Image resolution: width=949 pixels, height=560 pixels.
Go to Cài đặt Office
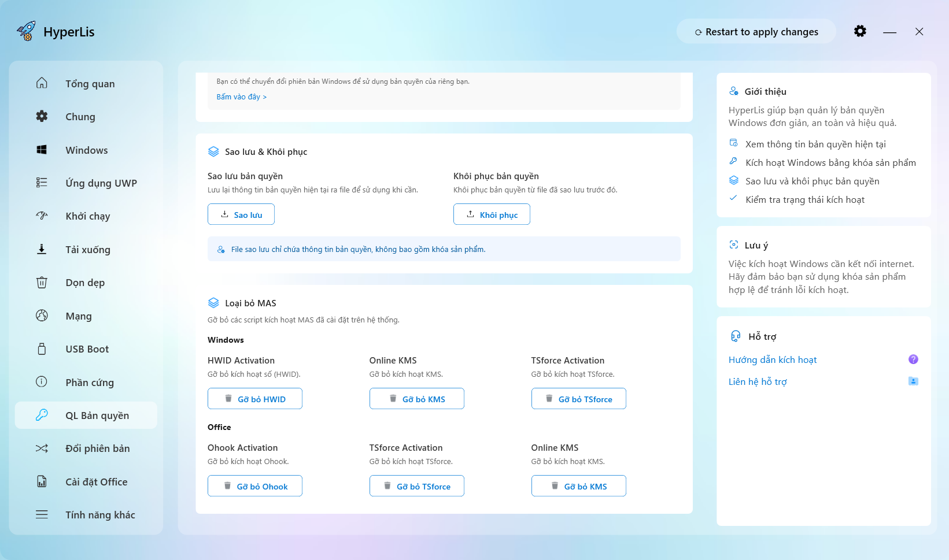(x=86, y=482)
